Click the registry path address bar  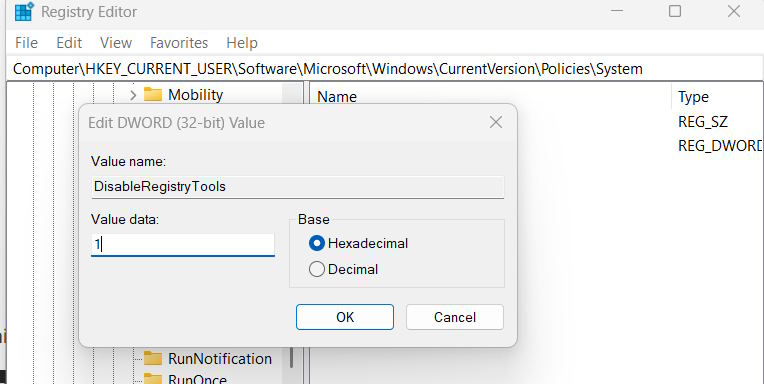click(385, 69)
